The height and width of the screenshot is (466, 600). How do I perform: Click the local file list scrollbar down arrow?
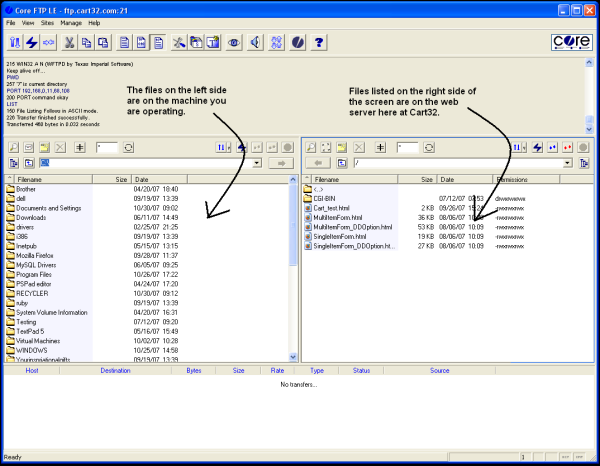293,357
